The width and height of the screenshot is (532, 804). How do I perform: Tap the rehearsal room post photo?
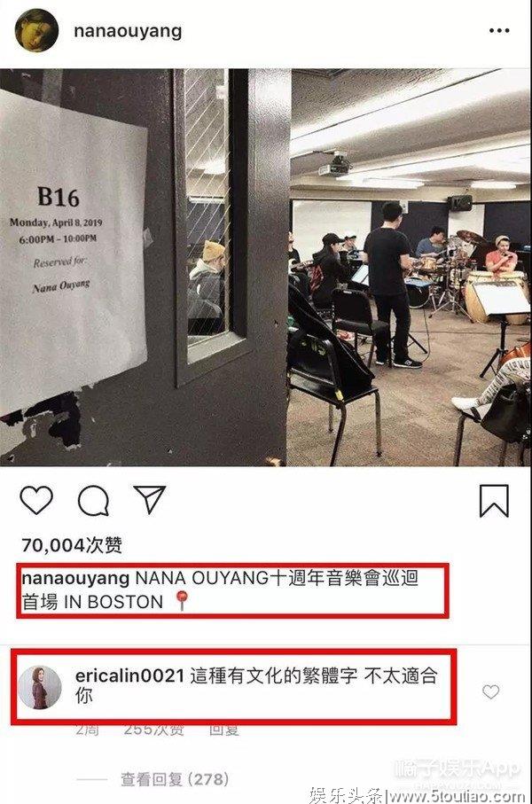[266, 267]
